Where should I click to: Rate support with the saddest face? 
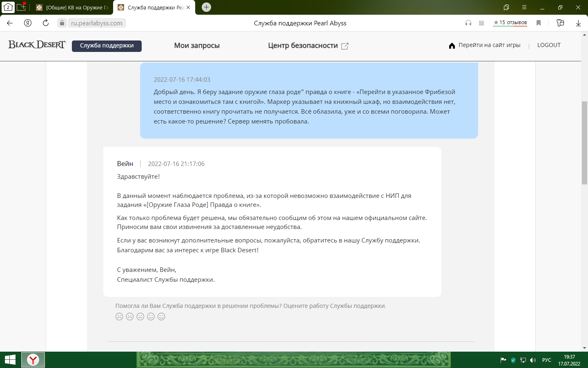click(x=119, y=316)
